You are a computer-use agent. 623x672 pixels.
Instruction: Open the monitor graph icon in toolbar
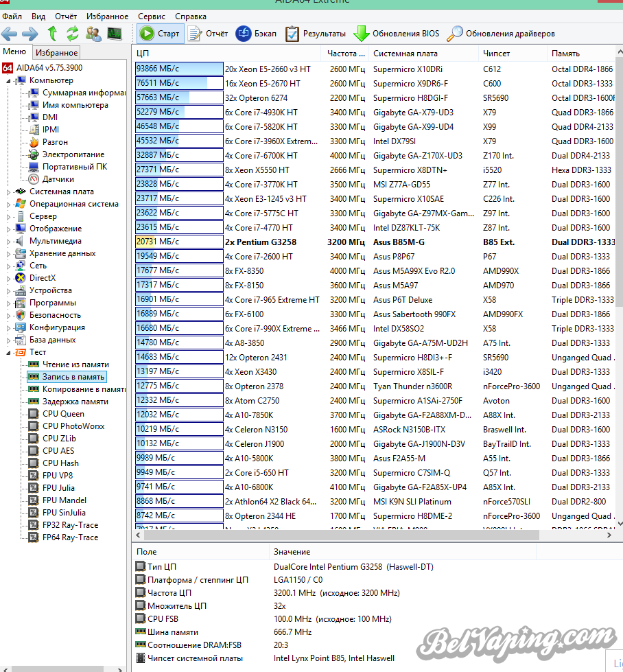pos(115,34)
